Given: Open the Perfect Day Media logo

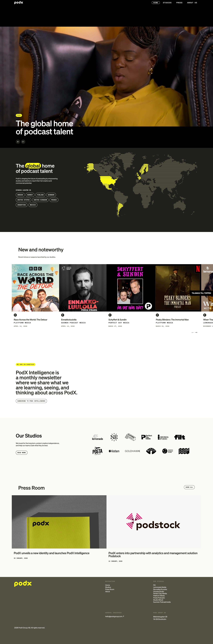Looking at the screenshot, I should (147, 437).
